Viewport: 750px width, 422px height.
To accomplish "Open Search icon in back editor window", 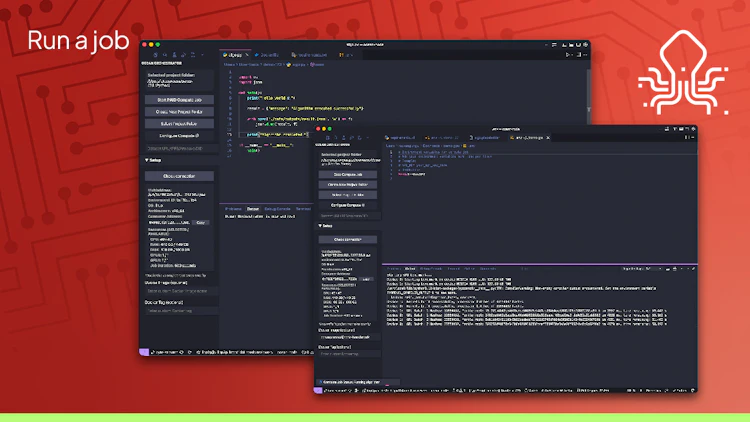I will [x=165, y=55].
